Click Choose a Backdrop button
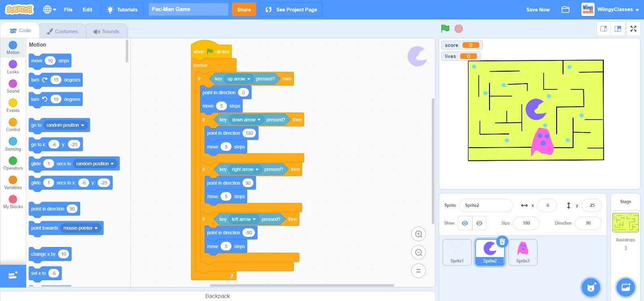 click(x=626, y=287)
